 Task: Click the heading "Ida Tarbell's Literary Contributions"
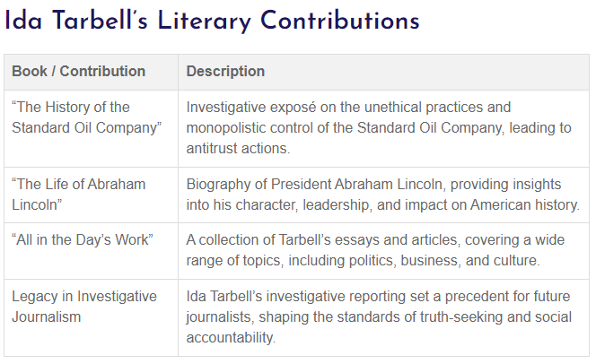point(212,22)
